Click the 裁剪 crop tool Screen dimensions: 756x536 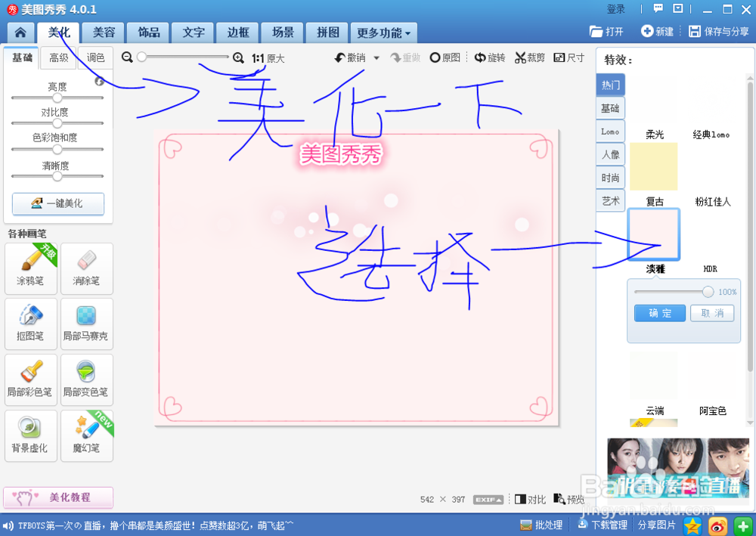[529, 58]
